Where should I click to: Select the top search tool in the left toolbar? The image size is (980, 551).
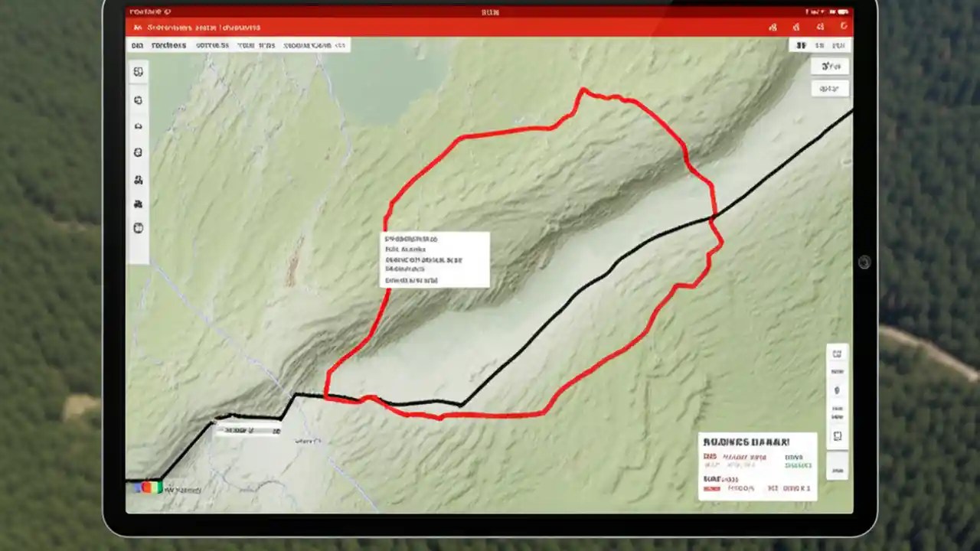[138, 71]
